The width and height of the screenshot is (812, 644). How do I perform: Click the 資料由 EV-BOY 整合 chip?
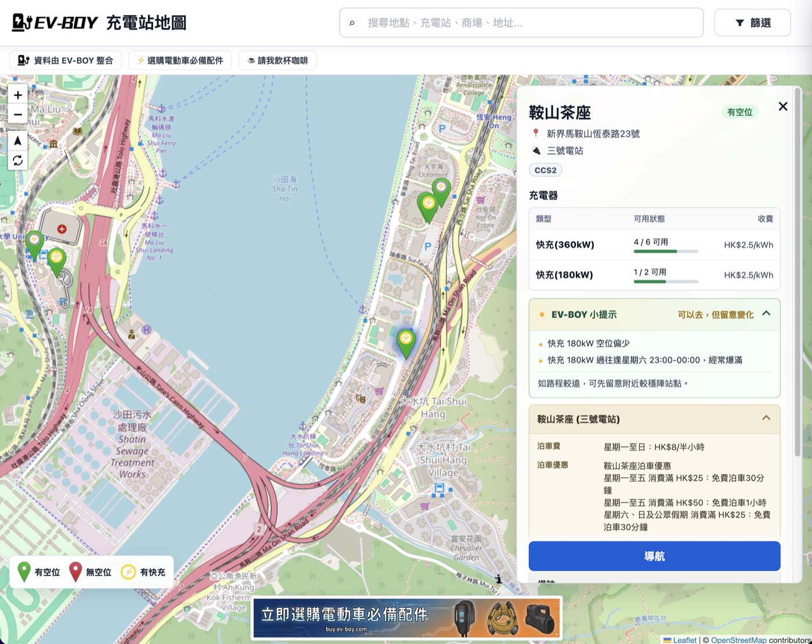tap(66, 60)
